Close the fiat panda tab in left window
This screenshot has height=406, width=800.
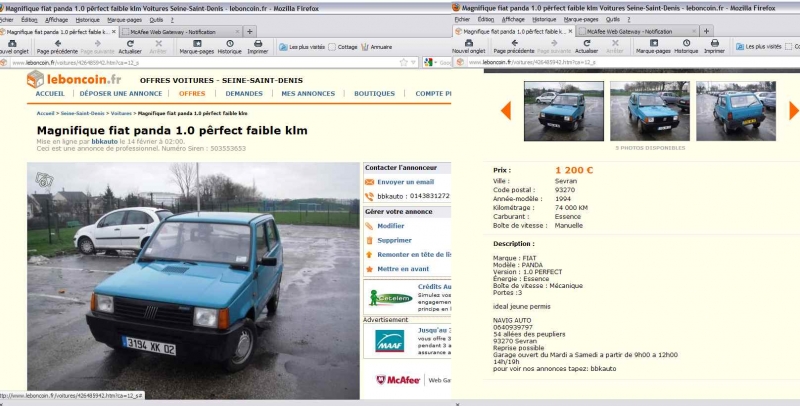click(x=114, y=32)
